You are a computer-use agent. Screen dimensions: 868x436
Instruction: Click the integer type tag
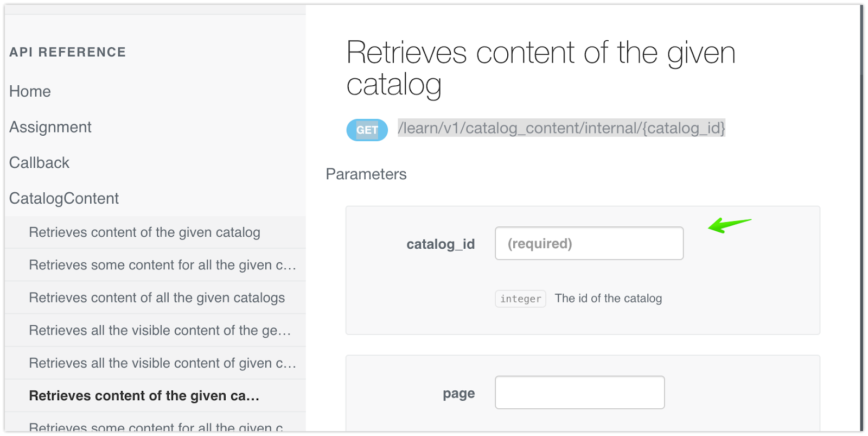point(520,299)
